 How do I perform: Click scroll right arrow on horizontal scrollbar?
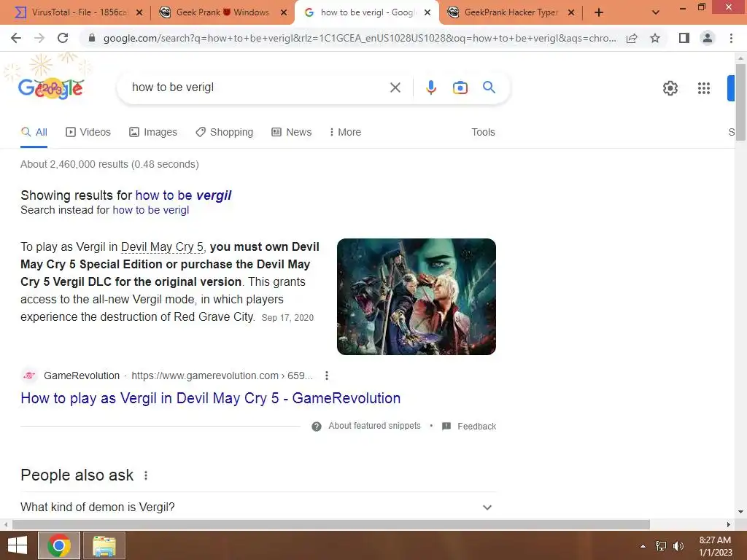729,524
